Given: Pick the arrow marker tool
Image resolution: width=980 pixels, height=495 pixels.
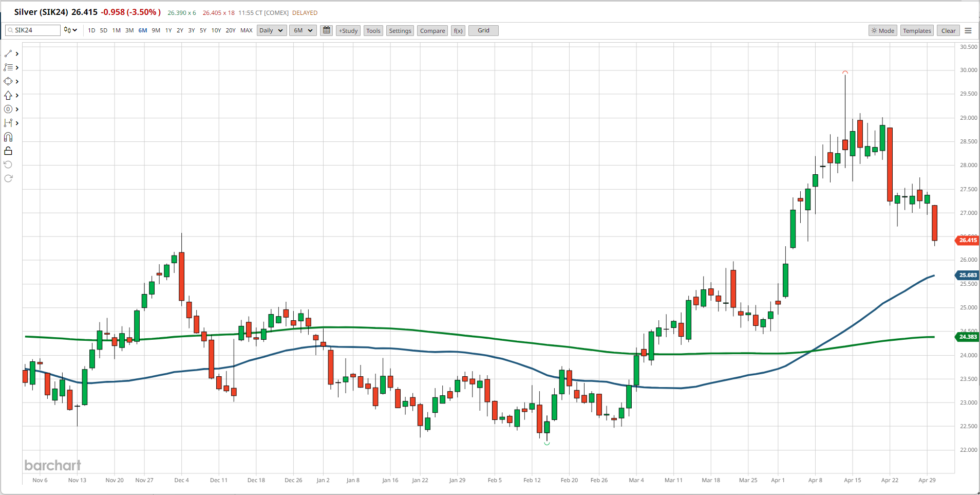Looking at the screenshot, I should (x=8, y=95).
